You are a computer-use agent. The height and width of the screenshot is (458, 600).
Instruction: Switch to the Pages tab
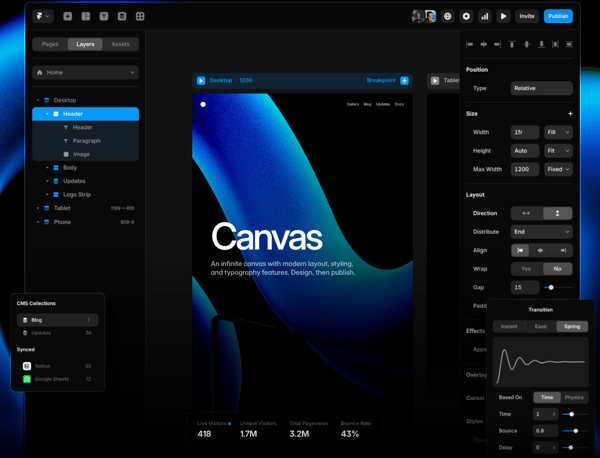point(50,44)
